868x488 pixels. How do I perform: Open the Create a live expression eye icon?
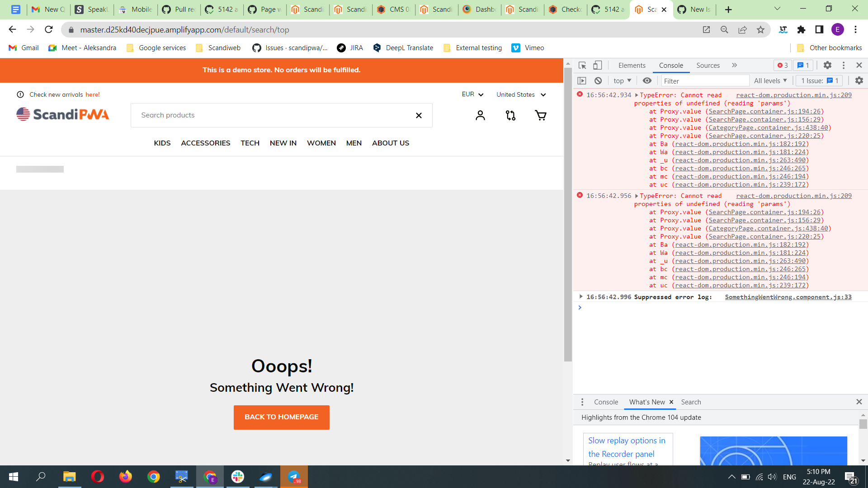coord(647,80)
